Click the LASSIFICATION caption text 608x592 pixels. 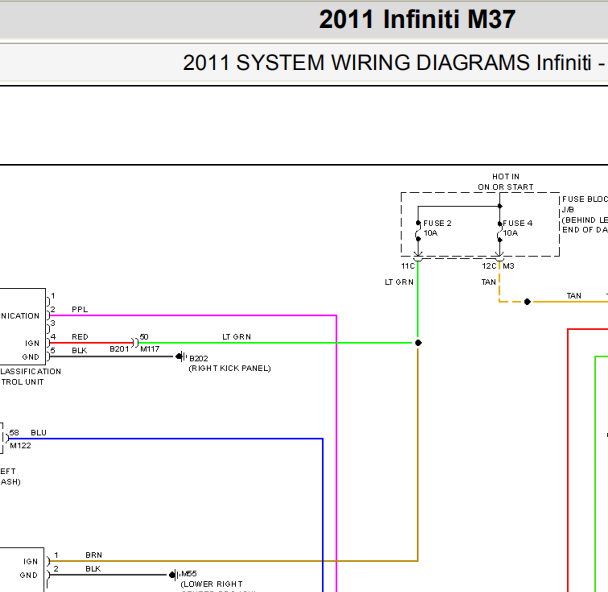click(x=31, y=371)
